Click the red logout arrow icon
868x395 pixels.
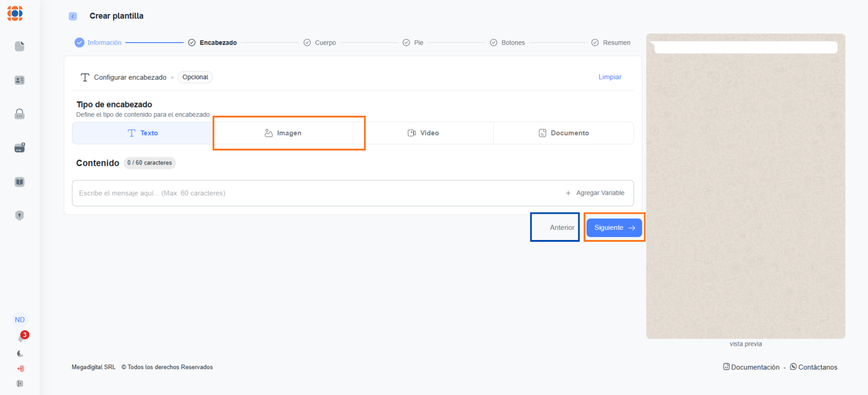tap(20, 369)
